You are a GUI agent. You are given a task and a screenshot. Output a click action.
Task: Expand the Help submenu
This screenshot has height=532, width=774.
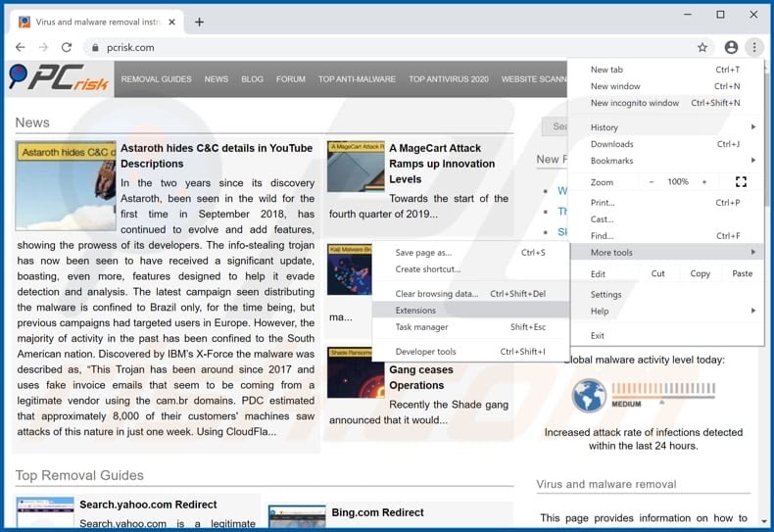(x=666, y=311)
